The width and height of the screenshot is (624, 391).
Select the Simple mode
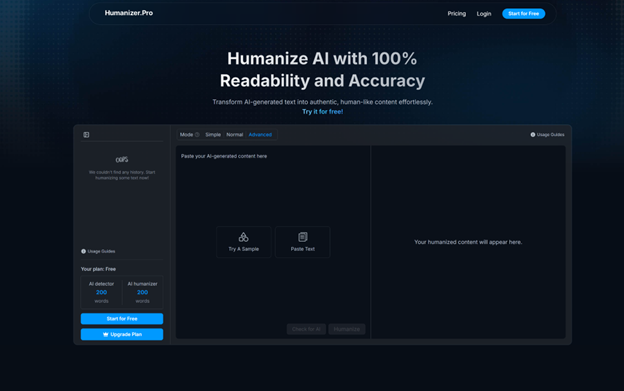[x=213, y=135]
